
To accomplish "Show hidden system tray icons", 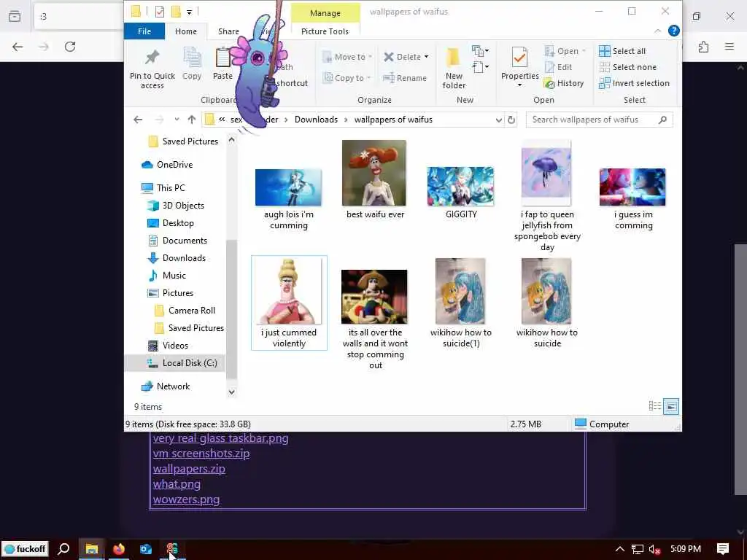I will 620,549.
